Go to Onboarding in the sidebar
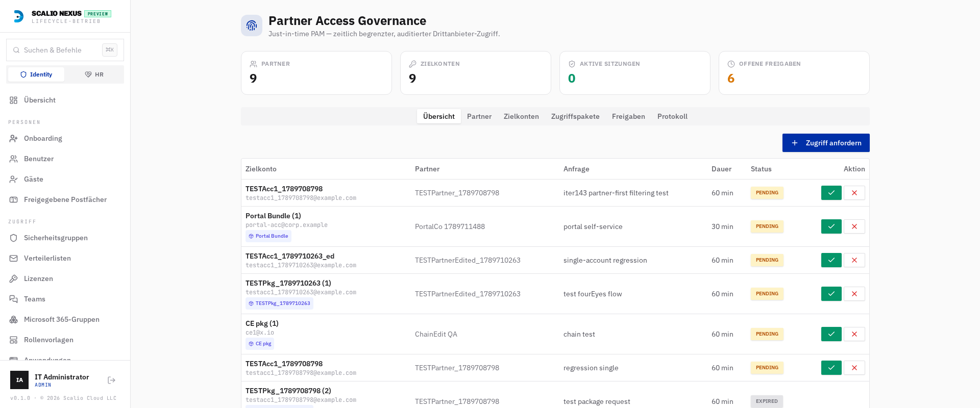980x408 pixels. click(x=65, y=138)
